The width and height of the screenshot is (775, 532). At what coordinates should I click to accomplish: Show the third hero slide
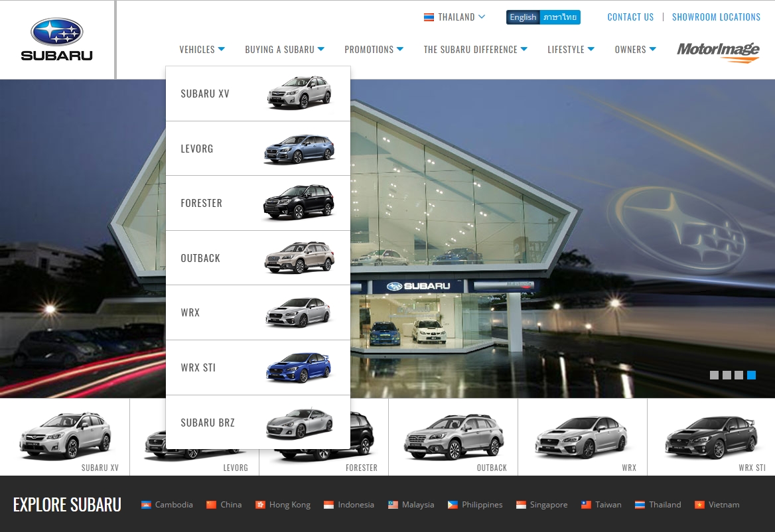[739, 375]
